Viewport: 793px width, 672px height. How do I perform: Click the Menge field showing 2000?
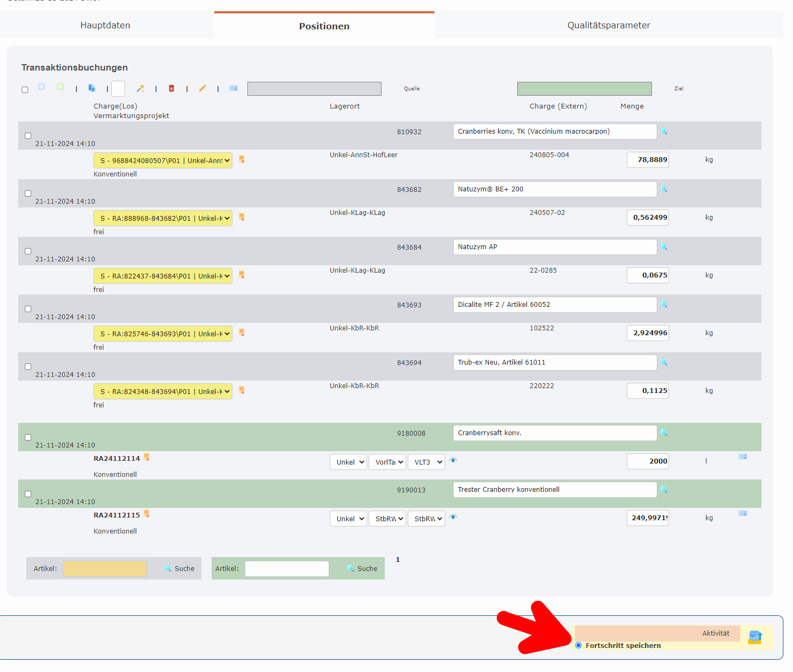(647, 461)
